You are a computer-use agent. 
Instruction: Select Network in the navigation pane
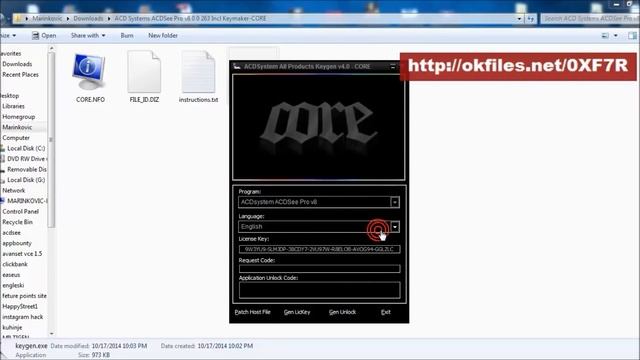coord(13,191)
